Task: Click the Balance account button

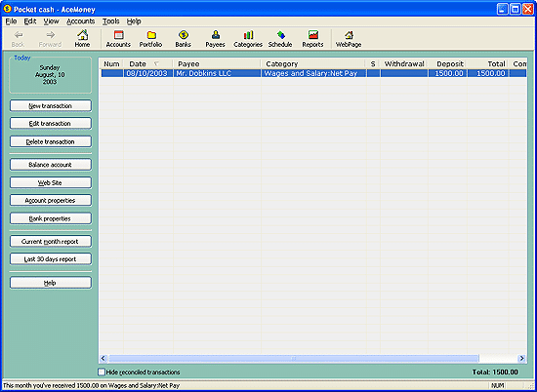Action: 51,165
